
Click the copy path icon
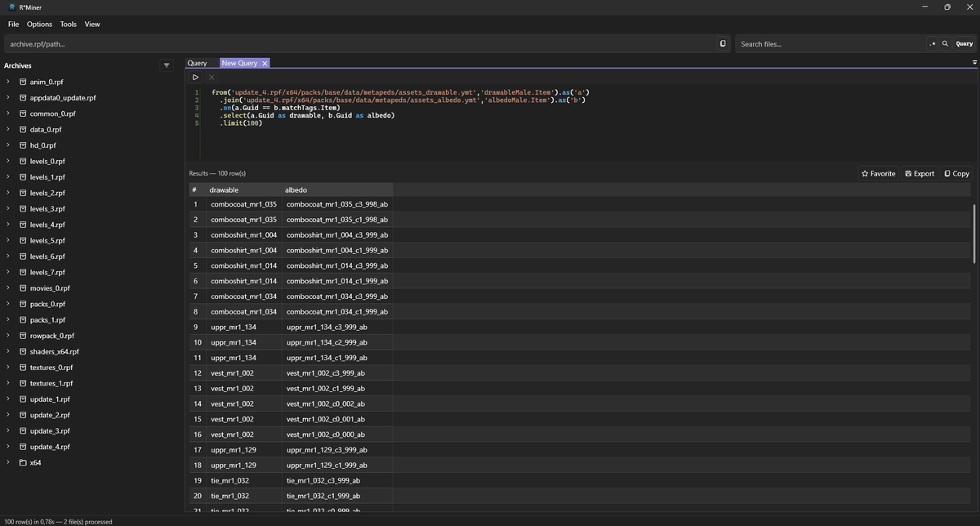(x=723, y=44)
